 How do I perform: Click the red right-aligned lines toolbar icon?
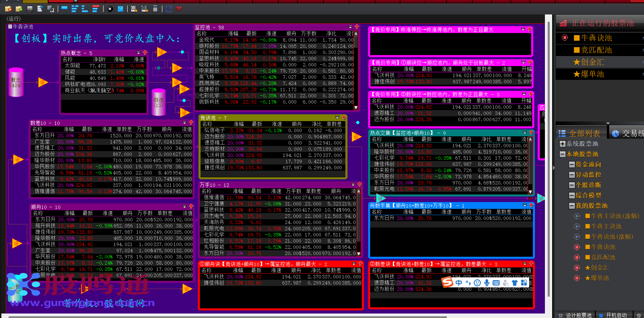96,9
